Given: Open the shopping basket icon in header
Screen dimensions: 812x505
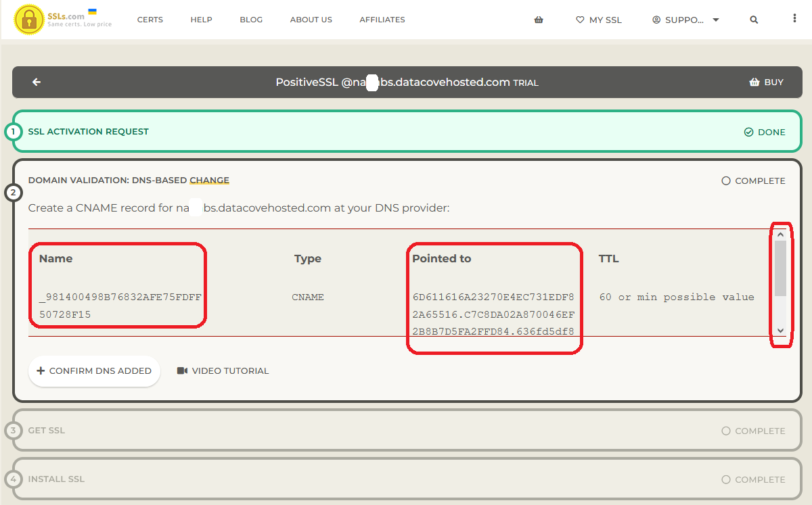Looking at the screenshot, I should (539, 20).
